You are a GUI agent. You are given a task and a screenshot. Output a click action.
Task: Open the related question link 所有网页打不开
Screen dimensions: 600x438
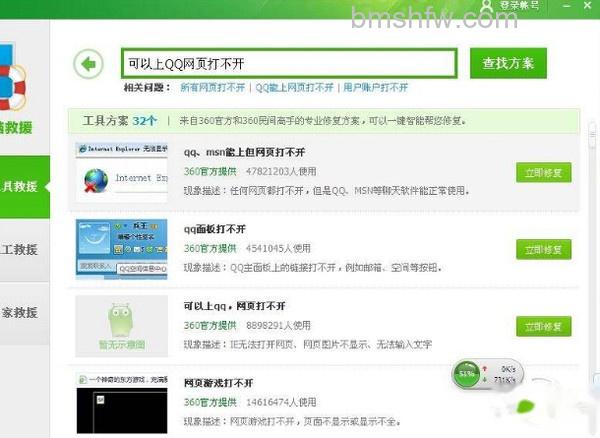tap(212, 88)
